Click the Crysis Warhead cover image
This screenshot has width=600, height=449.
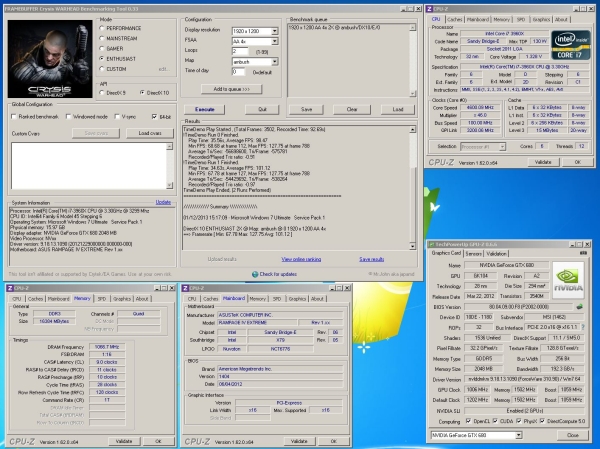tap(50, 59)
